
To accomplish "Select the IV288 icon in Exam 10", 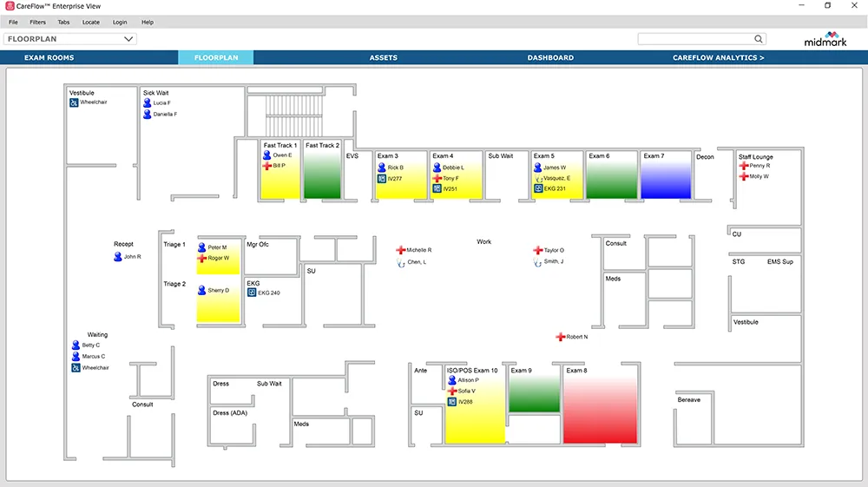I will coord(452,402).
